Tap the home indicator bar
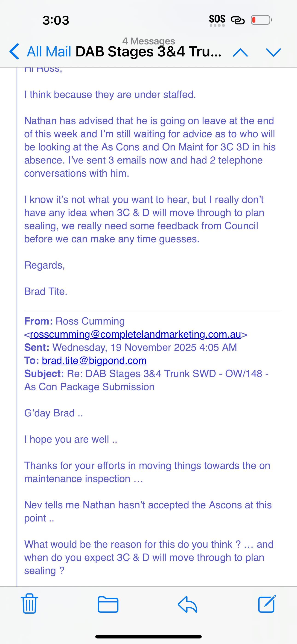Image resolution: width=297 pixels, height=644 pixels. (x=148, y=636)
